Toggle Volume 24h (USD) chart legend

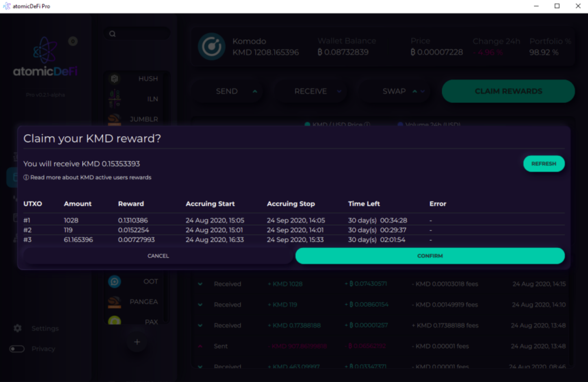coord(429,124)
